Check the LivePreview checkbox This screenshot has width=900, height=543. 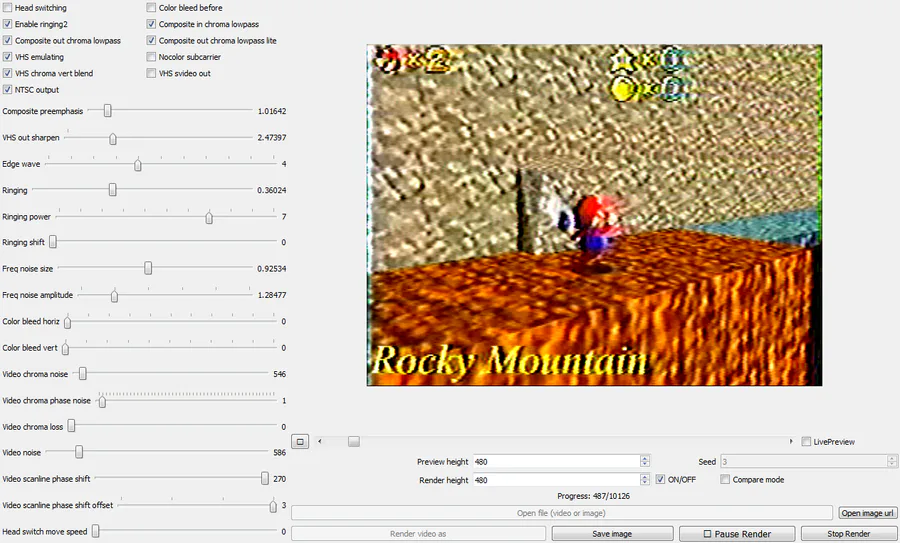(x=806, y=441)
